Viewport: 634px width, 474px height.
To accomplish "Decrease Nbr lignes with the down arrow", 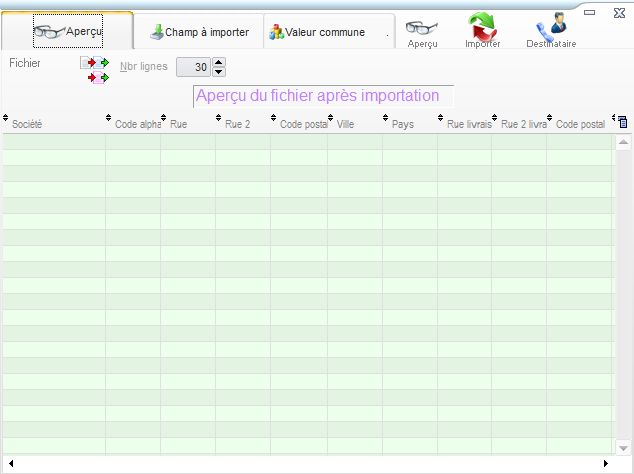I will point(219,72).
